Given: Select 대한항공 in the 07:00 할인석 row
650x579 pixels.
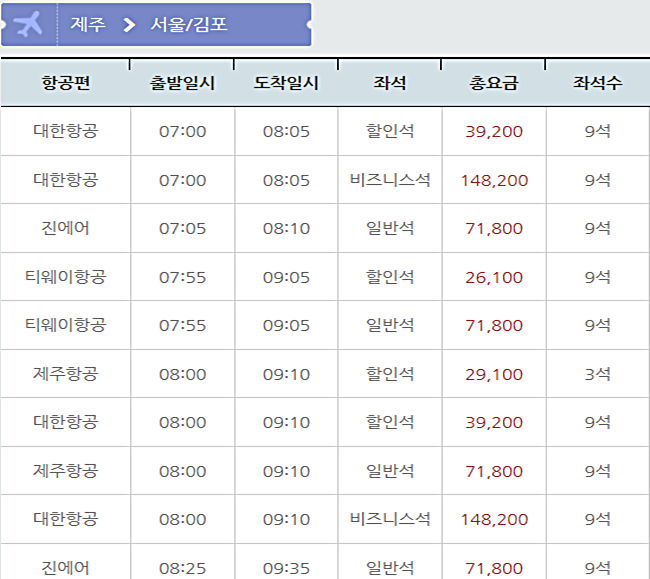Looking at the screenshot, I should click(x=65, y=131).
